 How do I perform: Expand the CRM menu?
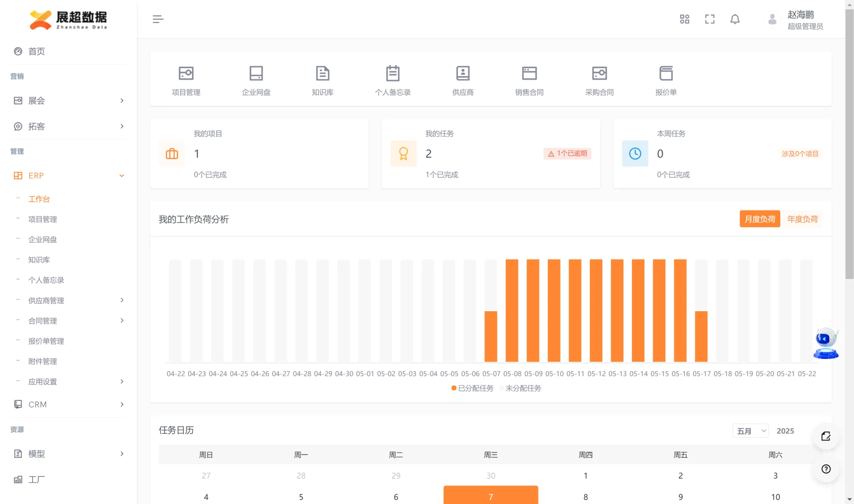68,404
